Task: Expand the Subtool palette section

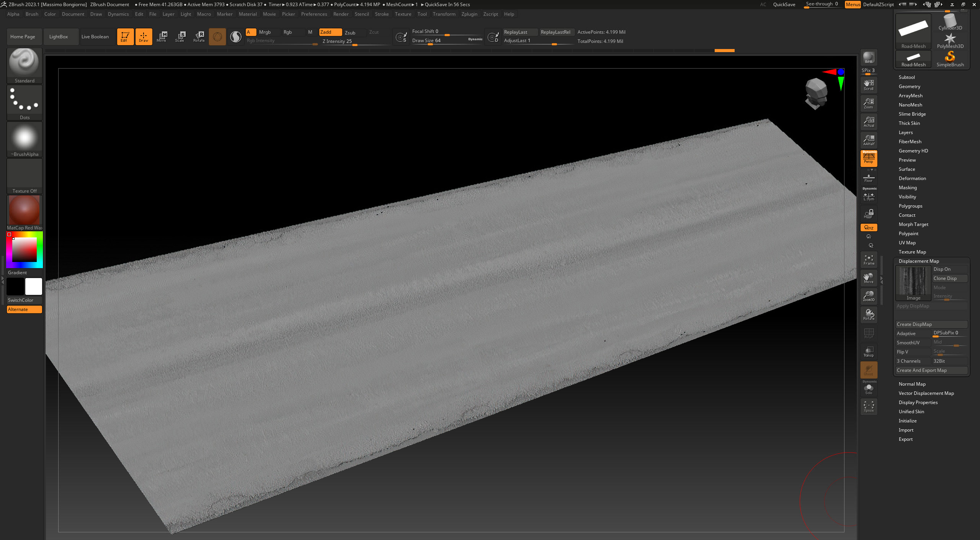Action: 906,77
